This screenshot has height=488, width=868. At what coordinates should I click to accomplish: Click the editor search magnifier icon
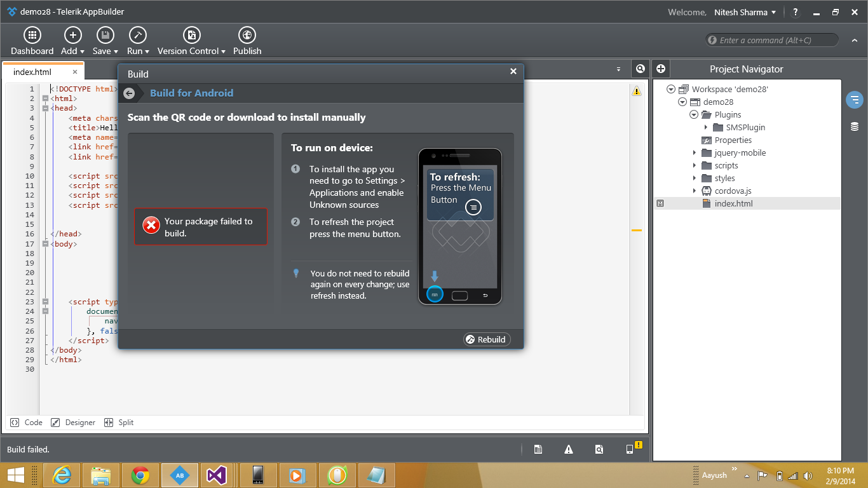point(641,69)
